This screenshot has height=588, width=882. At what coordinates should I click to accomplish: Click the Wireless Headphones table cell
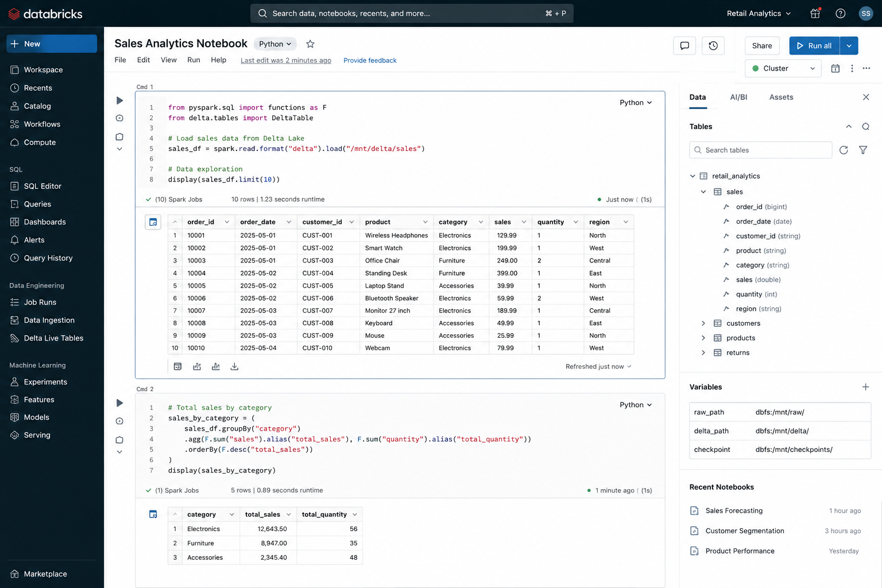(x=396, y=235)
